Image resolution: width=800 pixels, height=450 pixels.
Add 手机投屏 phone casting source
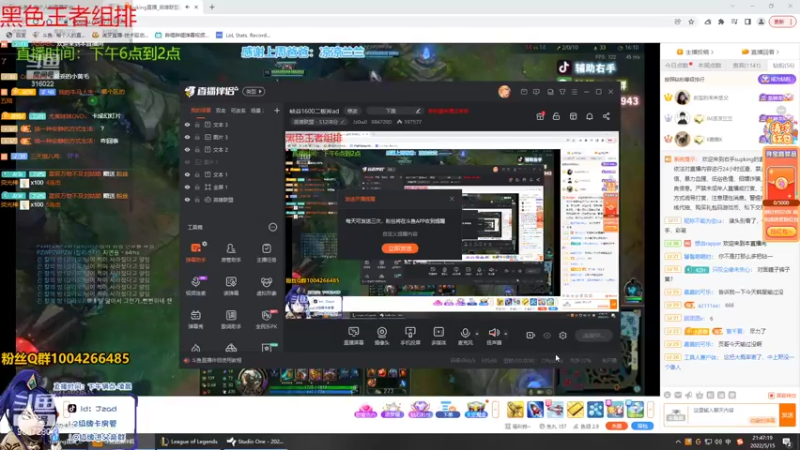410,336
